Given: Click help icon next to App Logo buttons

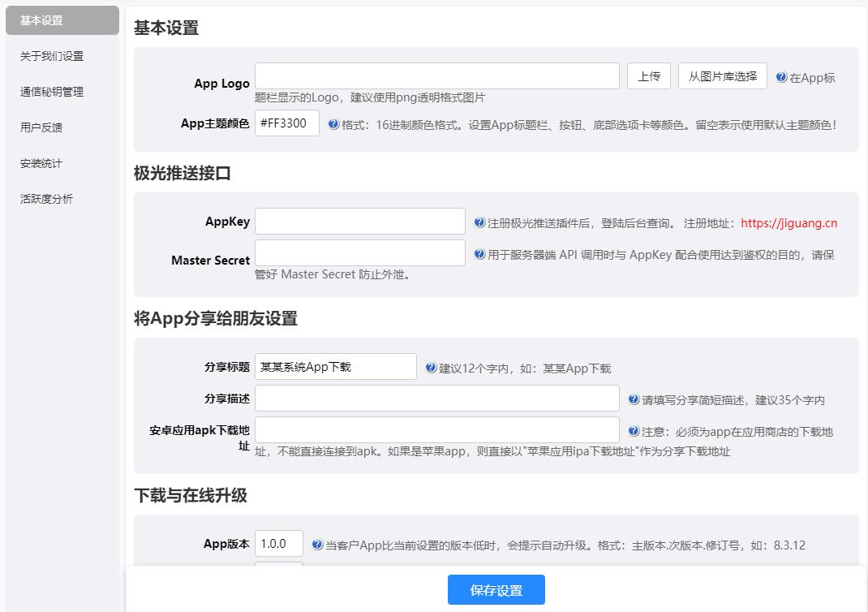Looking at the screenshot, I should (781, 77).
